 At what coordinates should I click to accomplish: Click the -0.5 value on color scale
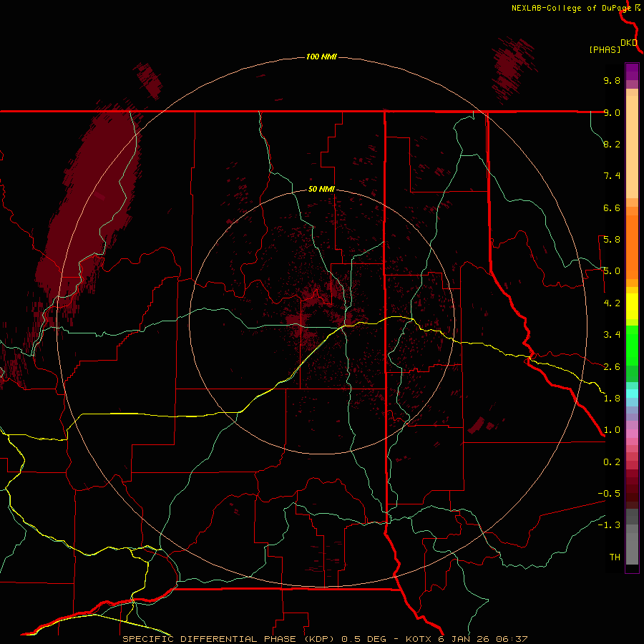(609, 494)
